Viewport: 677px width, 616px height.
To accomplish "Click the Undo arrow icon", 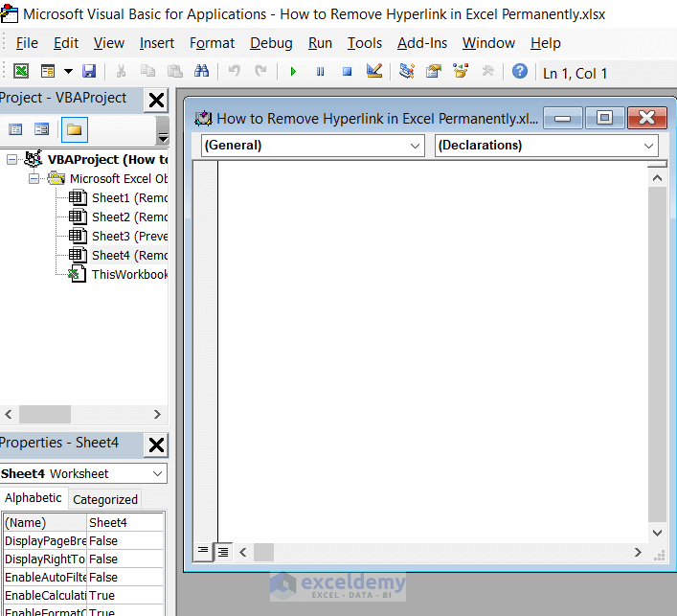I will click(234, 71).
